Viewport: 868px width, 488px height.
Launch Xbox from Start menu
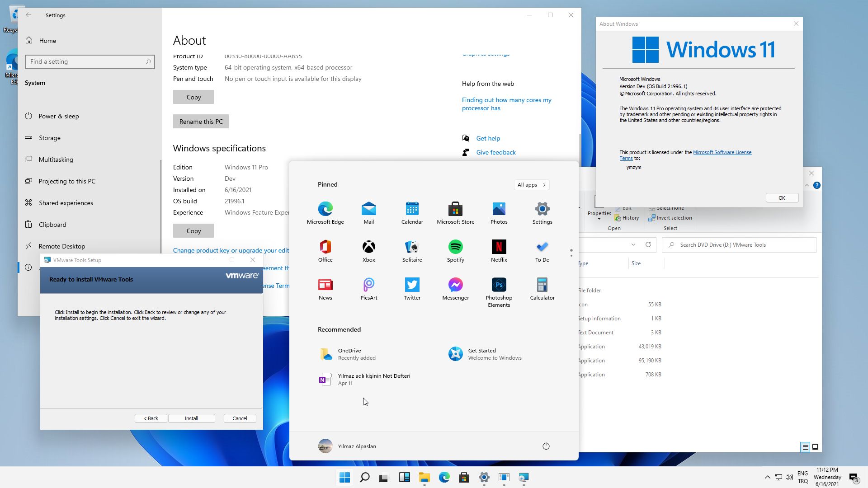[368, 250]
